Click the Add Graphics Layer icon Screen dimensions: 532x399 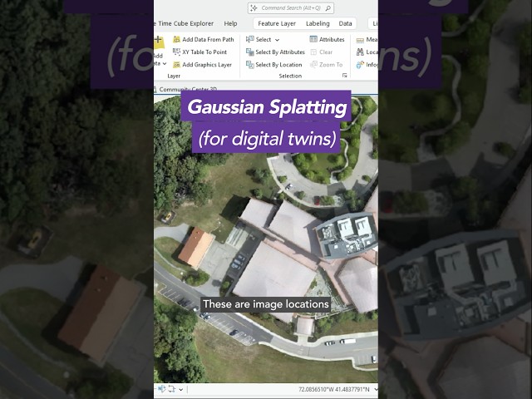tap(176, 65)
